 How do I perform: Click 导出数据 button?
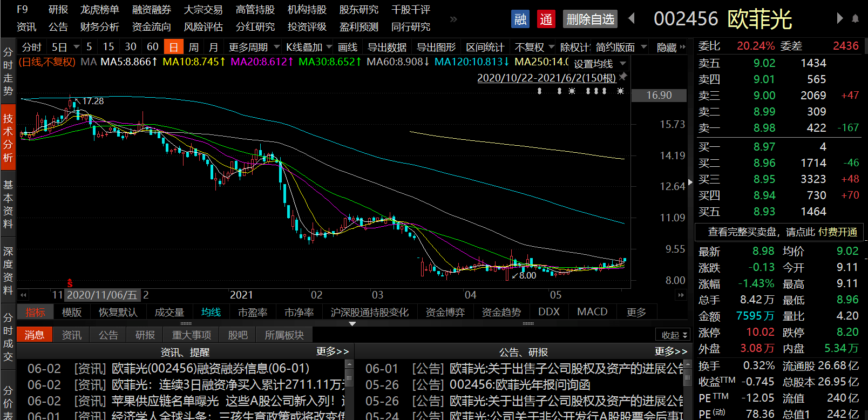tap(387, 47)
